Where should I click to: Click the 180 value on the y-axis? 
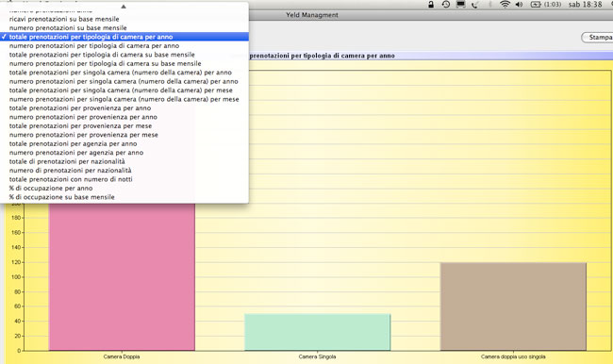point(16,218)
